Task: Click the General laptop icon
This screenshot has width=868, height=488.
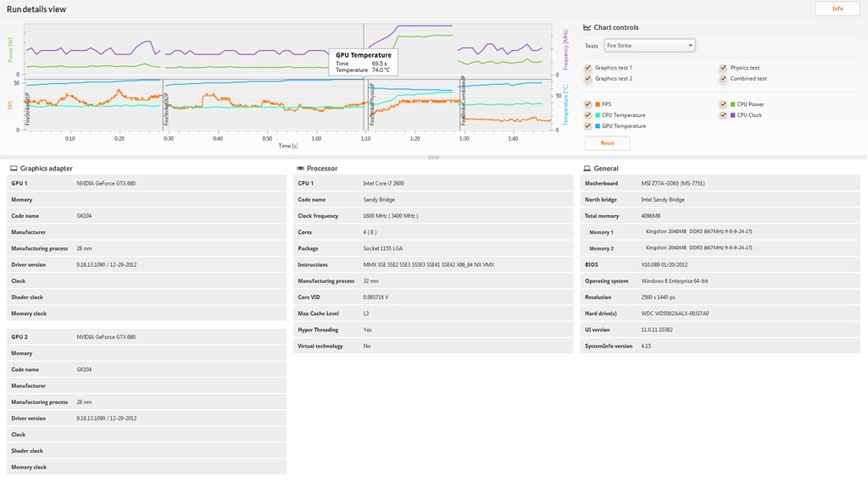Action: coord(587,169)
